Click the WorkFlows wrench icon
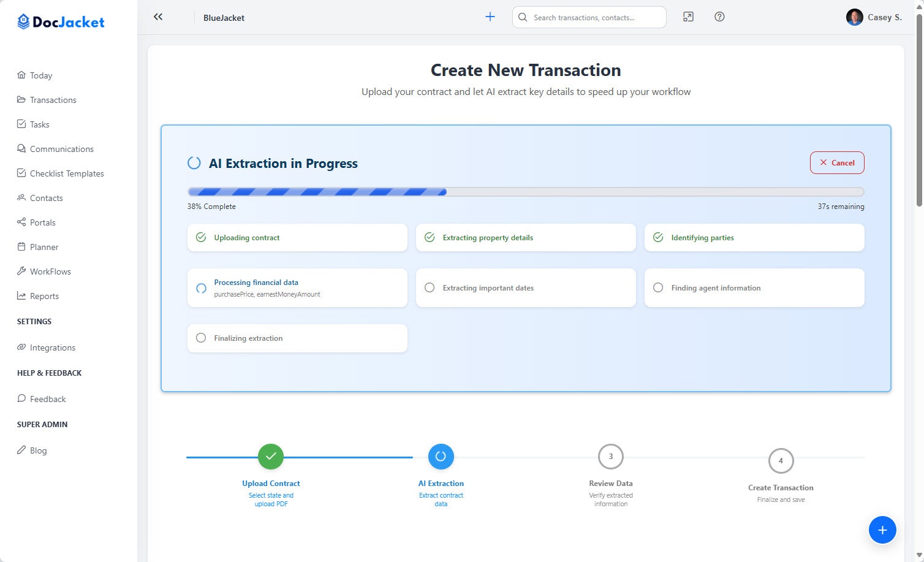This screenshot has height=562, width=924. pyautogui.click(x=21, y=271)
